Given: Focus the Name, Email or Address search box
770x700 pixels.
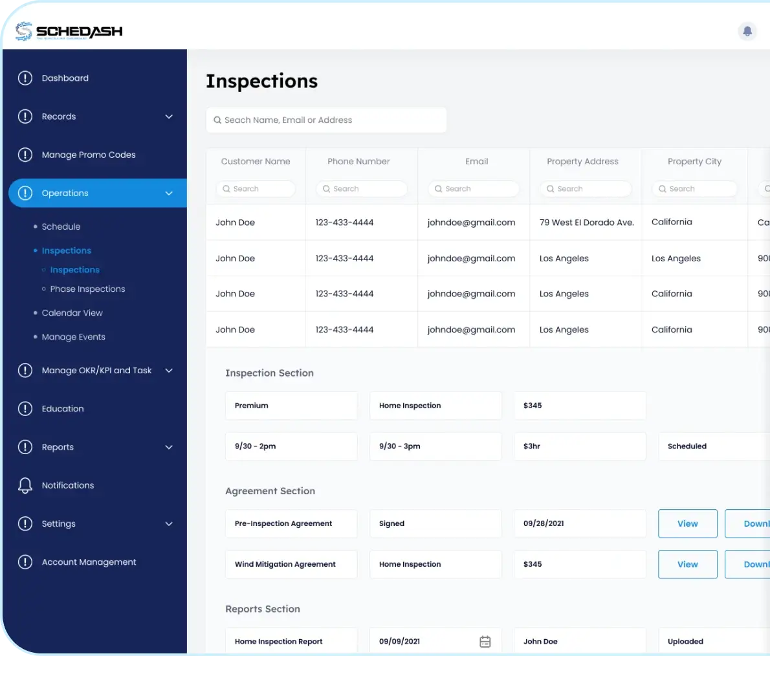Looking at the screenshot, I should 326,120.
